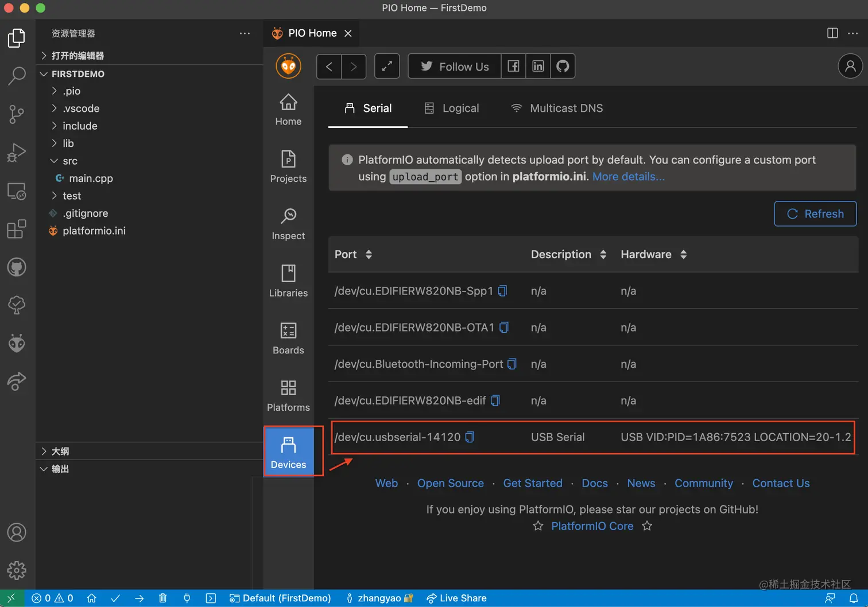
Task: Open the PlatformIO GitHub icon in toolbar
Action: pos(563,67)
